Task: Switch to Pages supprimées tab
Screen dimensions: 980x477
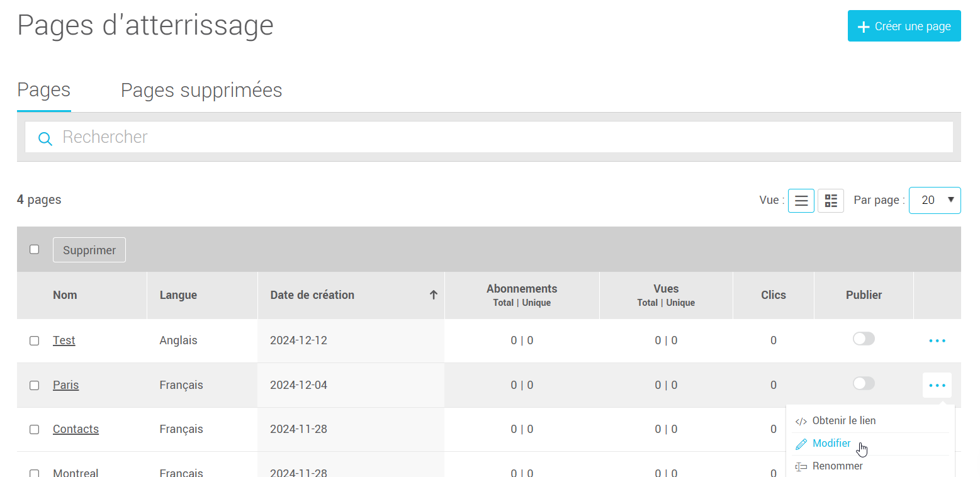Action: point(201,91)
